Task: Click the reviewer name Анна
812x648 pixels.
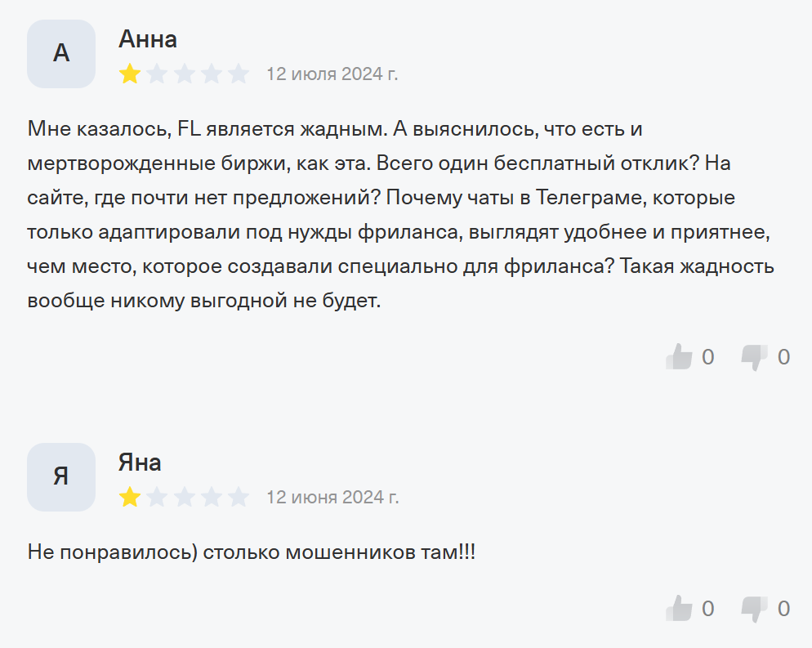Action: pyautogui.click(x=147, y=38)
